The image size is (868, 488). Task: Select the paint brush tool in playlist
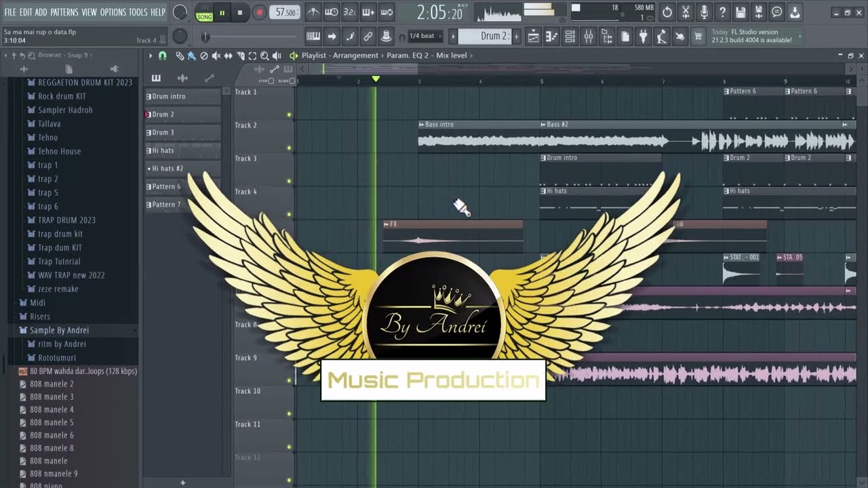192,56
